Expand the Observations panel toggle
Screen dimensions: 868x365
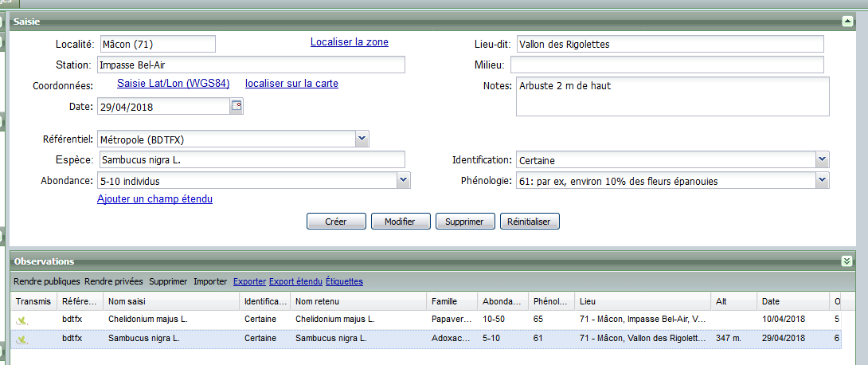coord(847,261)
